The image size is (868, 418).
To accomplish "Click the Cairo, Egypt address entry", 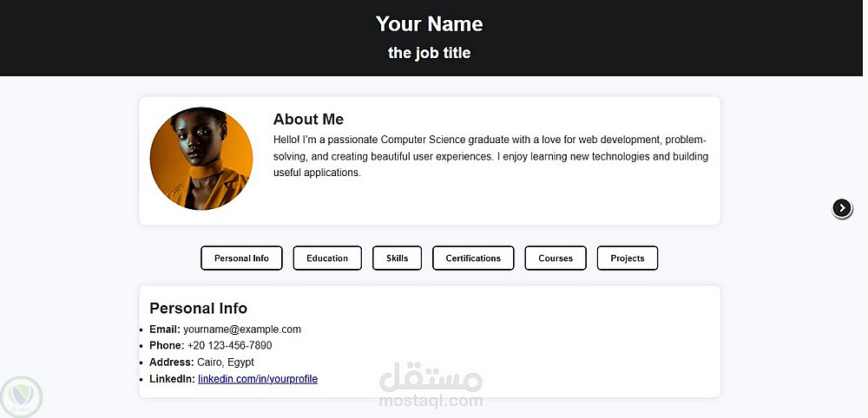I will pyautogui.click(x=226, y=362).
